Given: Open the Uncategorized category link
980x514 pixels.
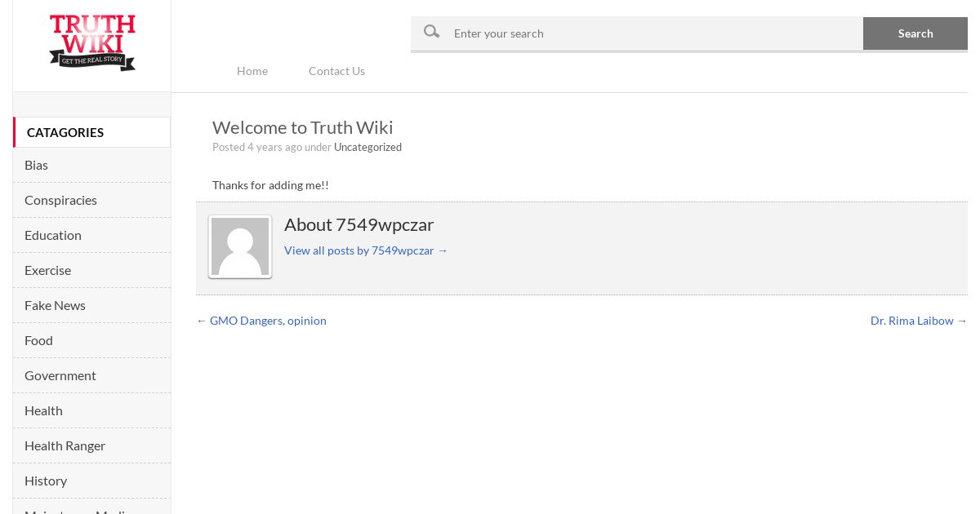Looking at the screenshot, I should pos(367,147).
